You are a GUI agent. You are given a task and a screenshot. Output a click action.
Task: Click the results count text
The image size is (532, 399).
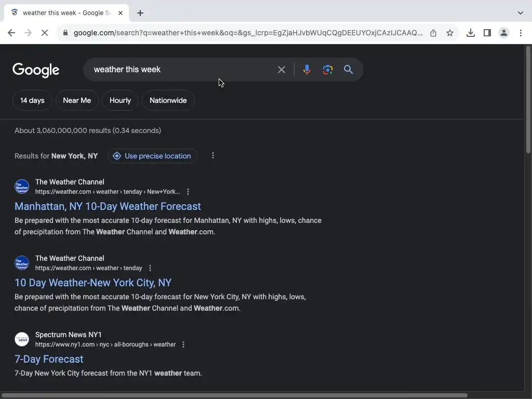(88, 130)
